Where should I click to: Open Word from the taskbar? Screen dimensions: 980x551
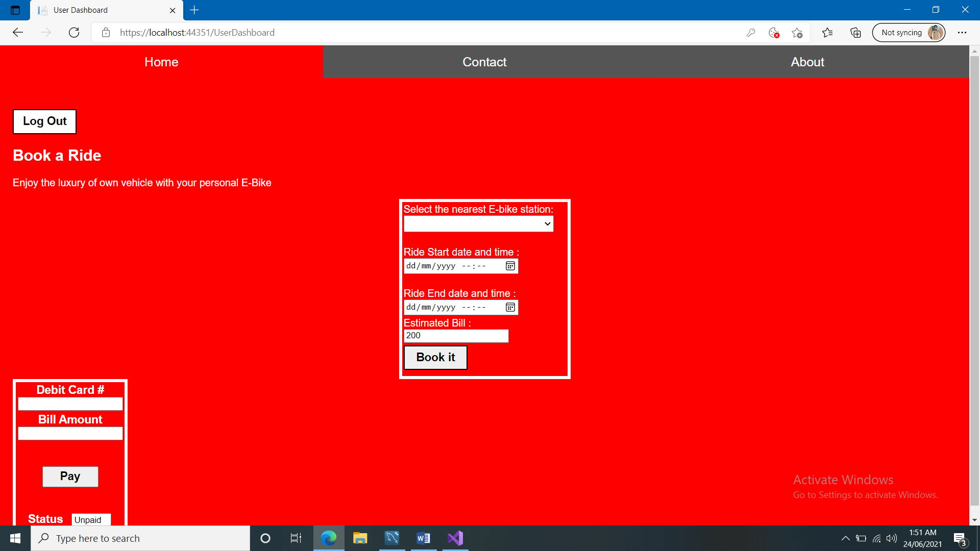423,538
